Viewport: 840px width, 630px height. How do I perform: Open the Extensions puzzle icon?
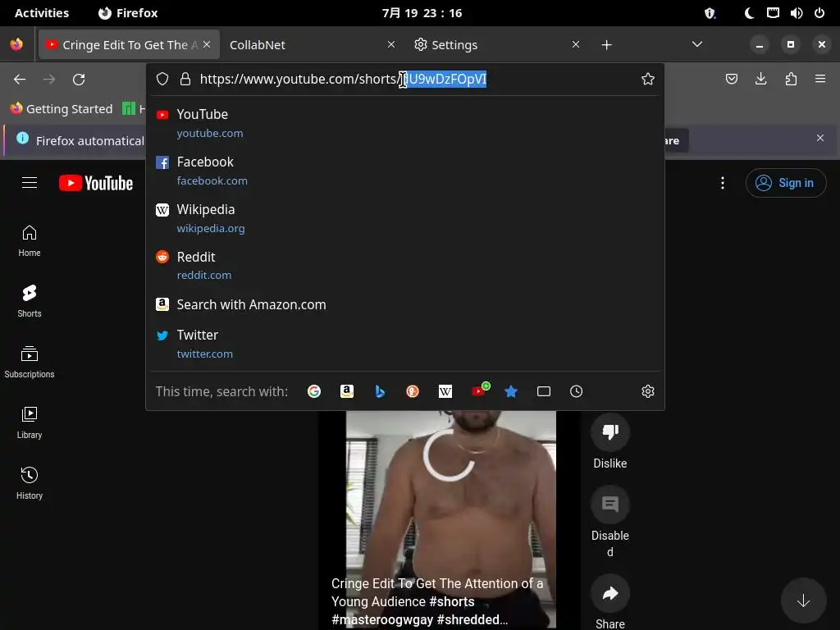(x=791, y=80)
